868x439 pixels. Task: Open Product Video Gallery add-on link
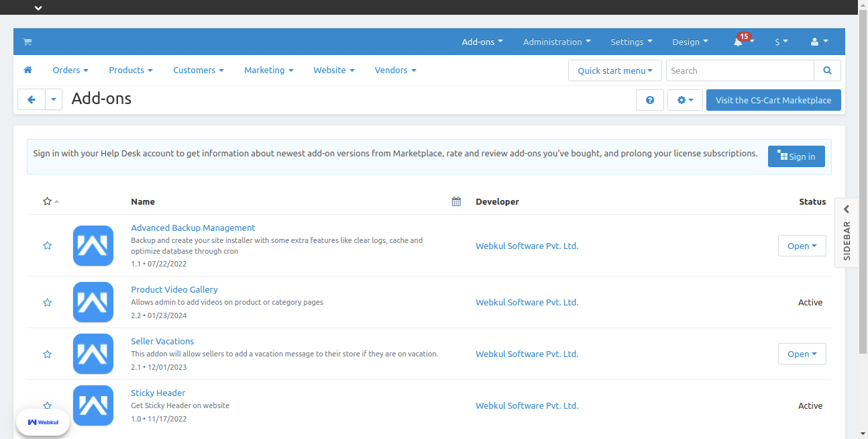click(x=174, y=289)
